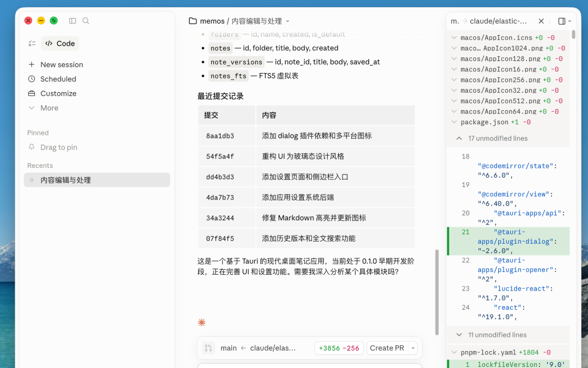Select the Code mode tab
588x368 pixels.
[x=60, y=44]
